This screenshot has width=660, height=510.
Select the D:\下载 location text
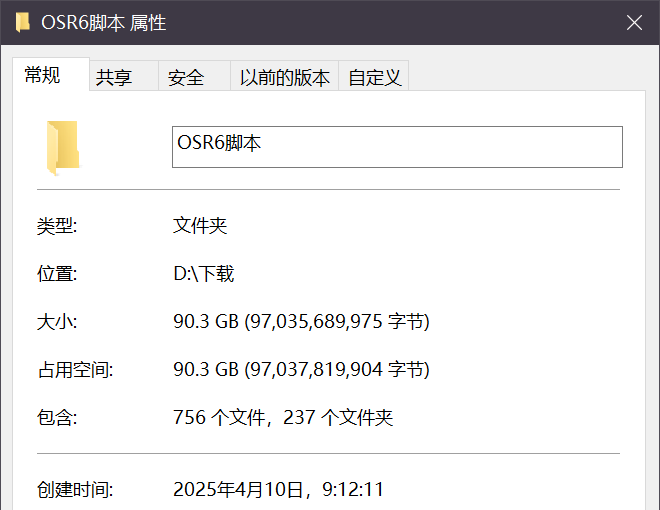click(x=203, y=274)
